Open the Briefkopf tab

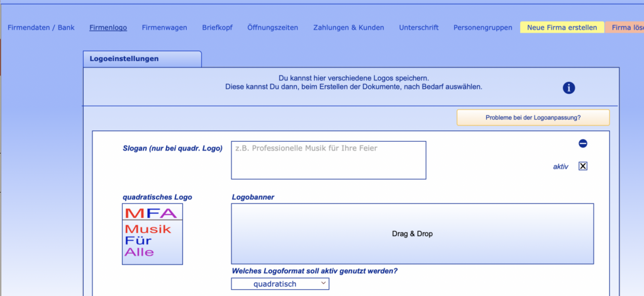click(217, 28)
